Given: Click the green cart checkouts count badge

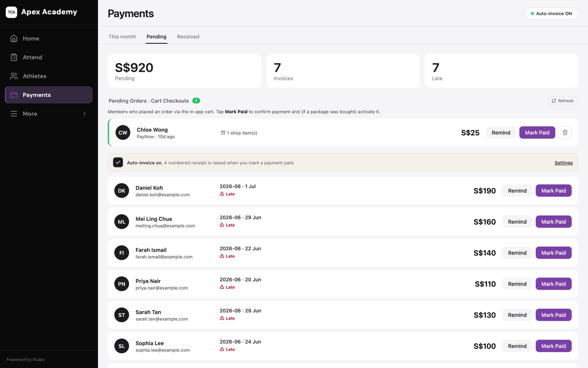Looking at the screenshot, I should 196,100.
